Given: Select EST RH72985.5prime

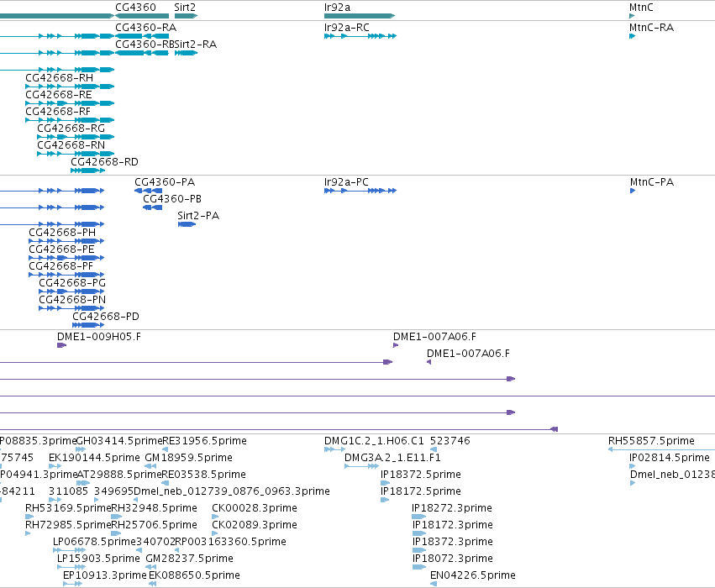Looking at the screenshot, I should [68, 525].
